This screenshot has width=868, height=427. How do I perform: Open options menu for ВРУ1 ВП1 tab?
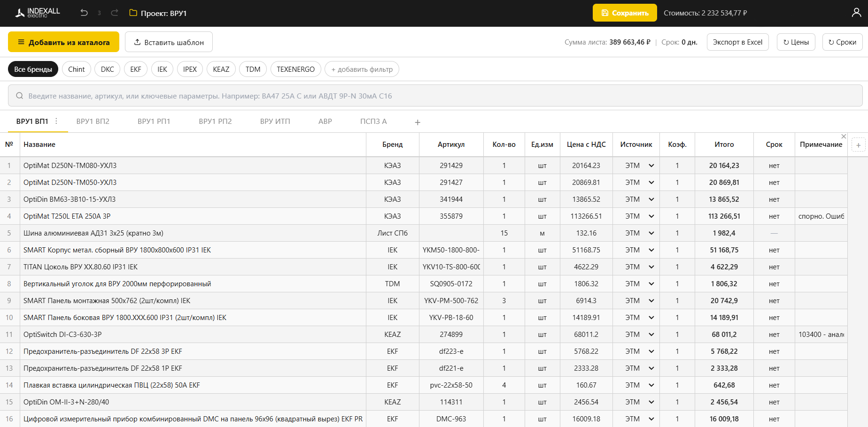click(x=56, y=121)
